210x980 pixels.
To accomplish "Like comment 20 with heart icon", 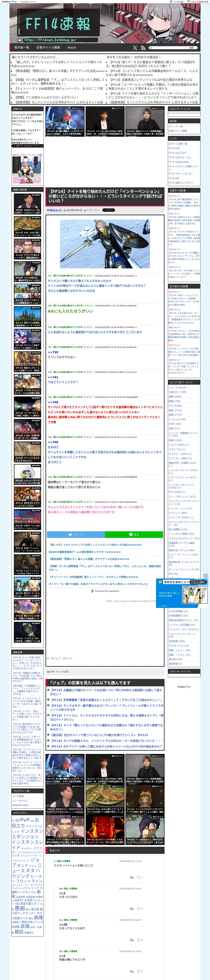I will tap(139, 908).
